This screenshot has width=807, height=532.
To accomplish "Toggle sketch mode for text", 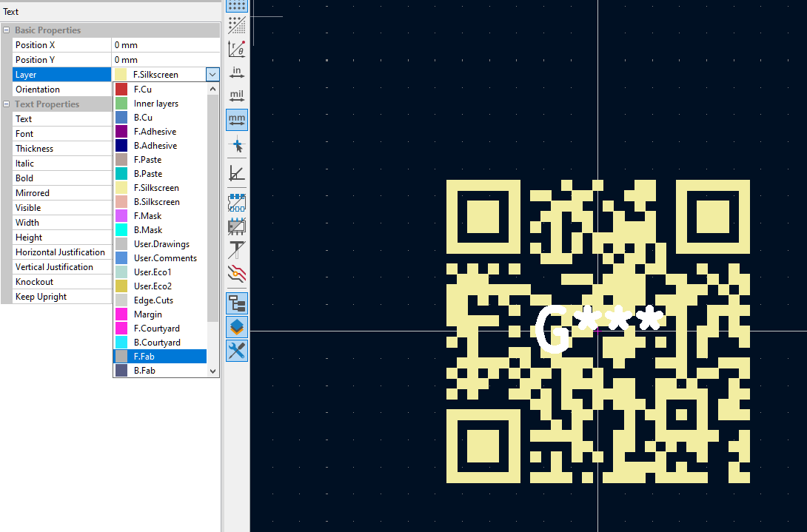I will 237,249.
